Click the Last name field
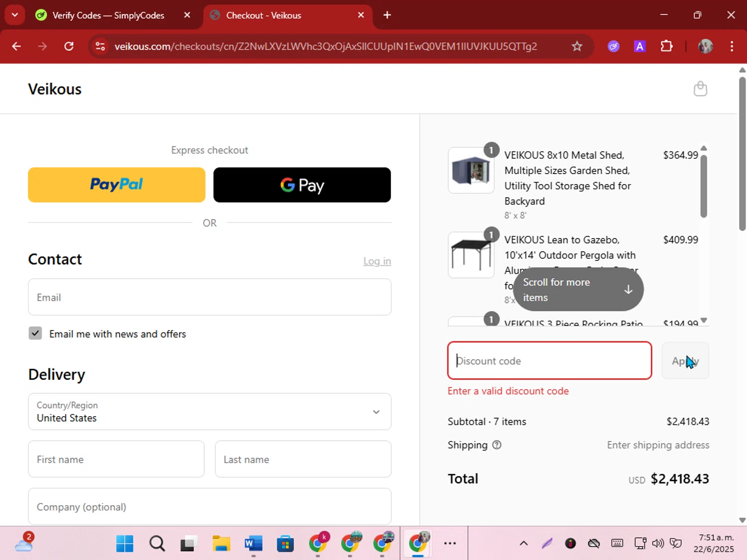Viewport: 747px width, 560px height. pyautogui.click(x=303, y=459)
